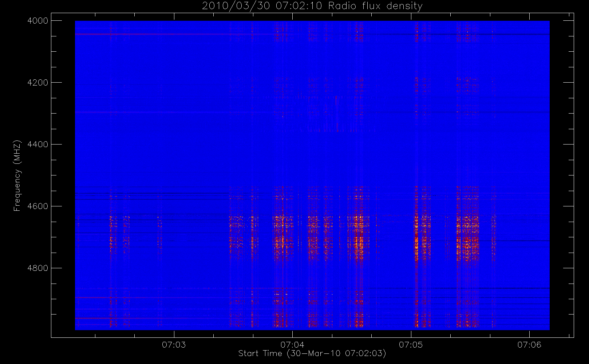The image size is (589, 364).
Task: Click the 4400 frequency tick label
Action: click(38, 145)
